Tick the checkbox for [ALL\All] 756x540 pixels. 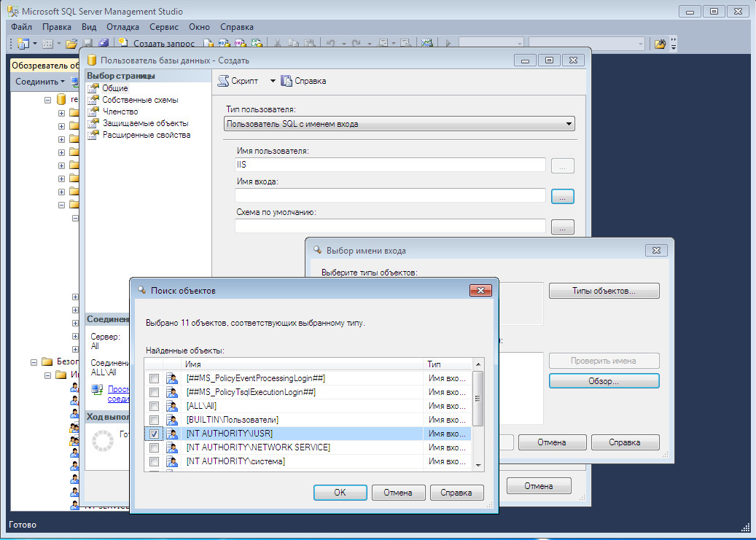pyautogui.click(x=154, y=407)
